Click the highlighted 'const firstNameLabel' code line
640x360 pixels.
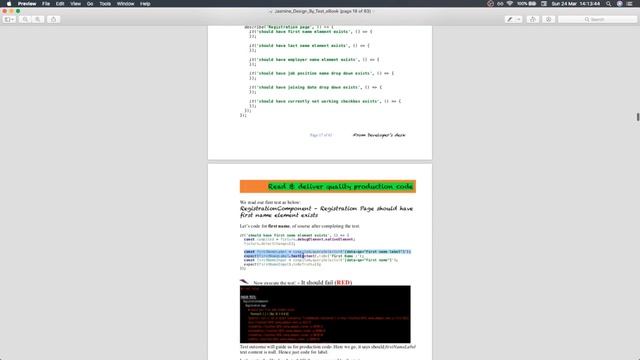coord(327,252)
